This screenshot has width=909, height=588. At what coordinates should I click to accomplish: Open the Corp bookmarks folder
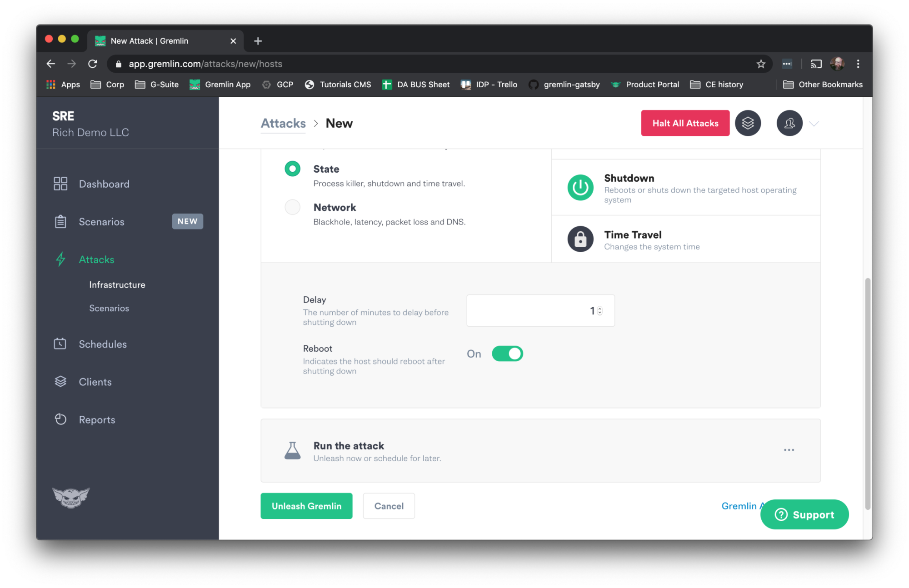[x=107, y=85]
